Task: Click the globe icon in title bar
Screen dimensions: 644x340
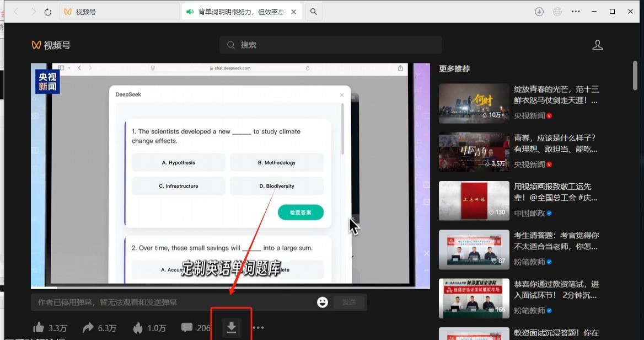Action: click(x=557, y=12)
